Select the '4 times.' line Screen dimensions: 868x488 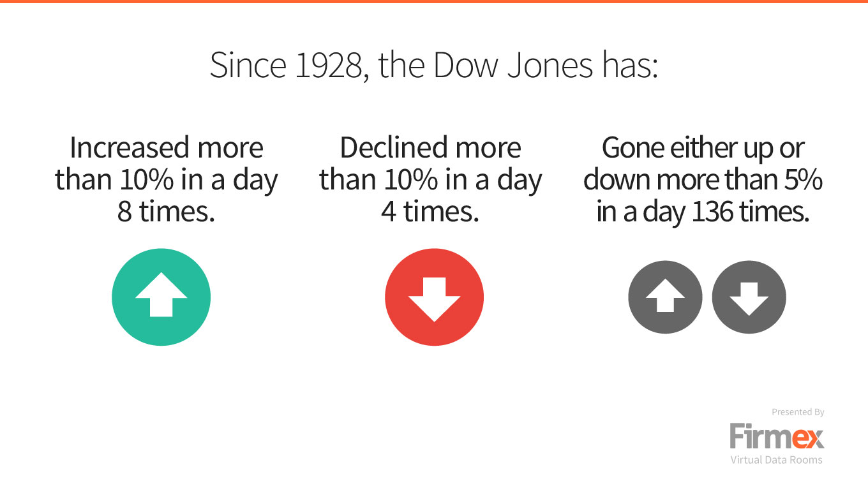point(430,212)
